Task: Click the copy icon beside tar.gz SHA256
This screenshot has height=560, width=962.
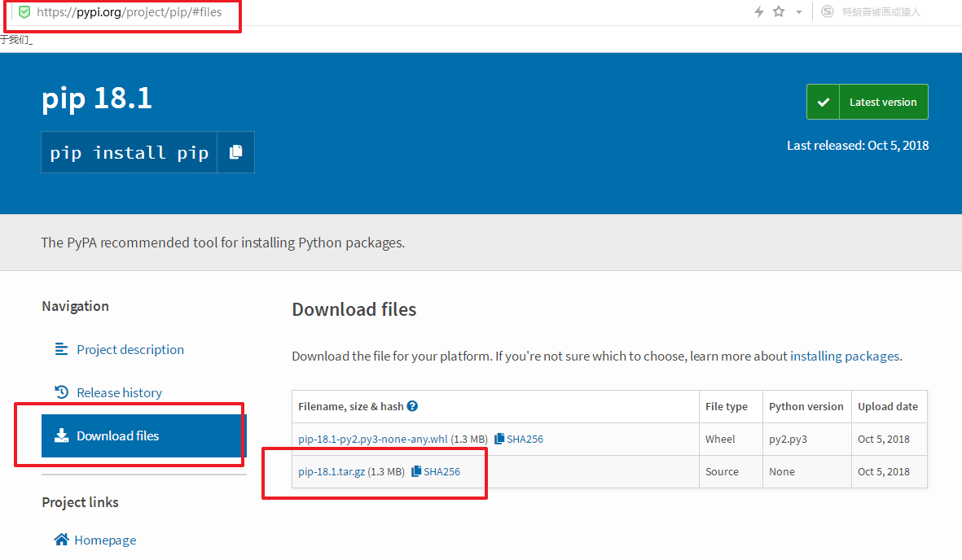Action: (x=416, y=471)
